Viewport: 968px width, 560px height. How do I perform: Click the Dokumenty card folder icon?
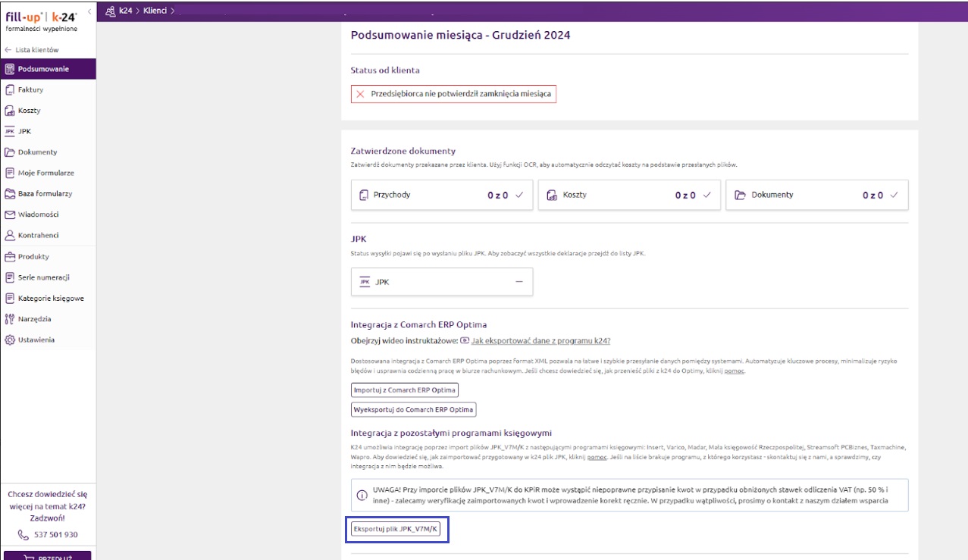click(x=740, y=195)
